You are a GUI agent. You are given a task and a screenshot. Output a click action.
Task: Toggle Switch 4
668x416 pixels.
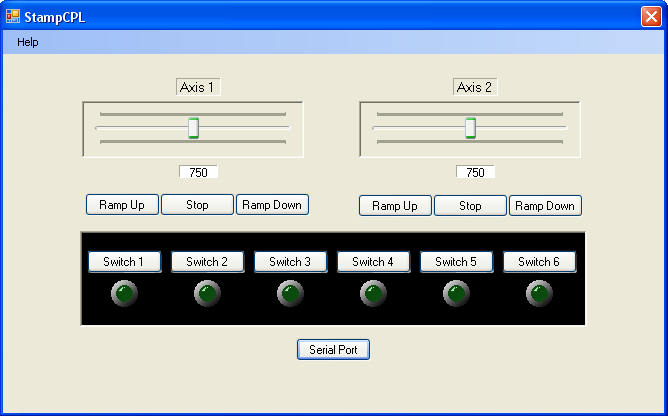click(373, 262)
